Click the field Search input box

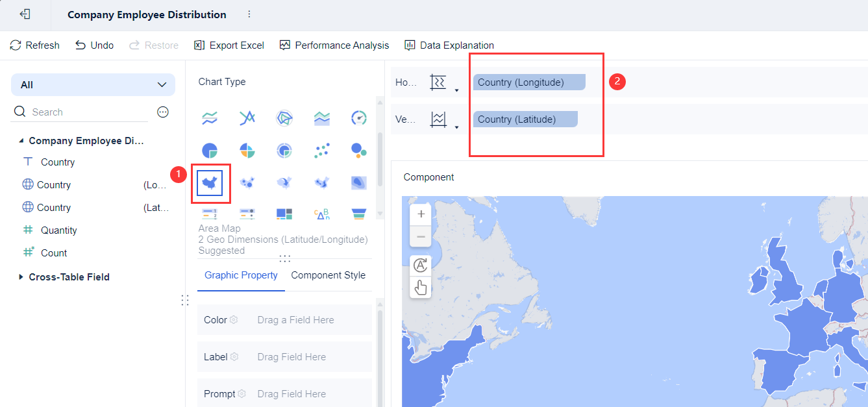(x=88, y=112)
